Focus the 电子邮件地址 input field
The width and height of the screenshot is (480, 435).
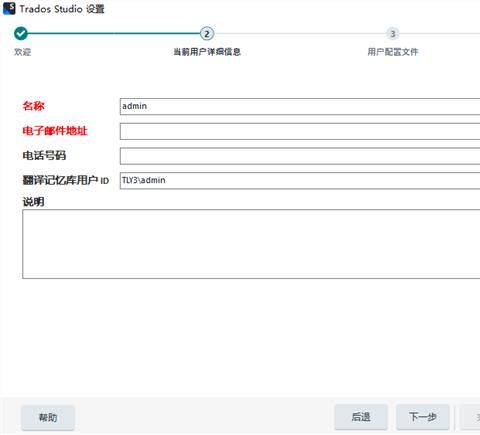point(300,131)
